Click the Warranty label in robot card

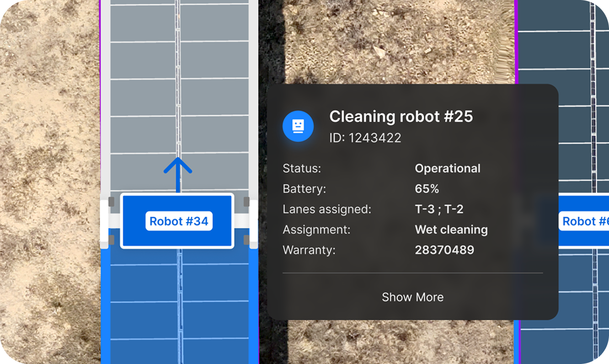[x=309, y=250]
